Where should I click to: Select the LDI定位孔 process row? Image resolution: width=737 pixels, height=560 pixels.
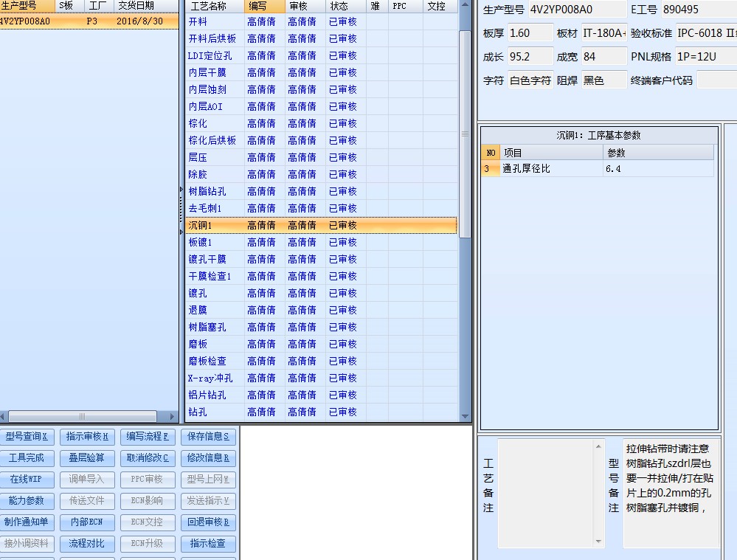coord(322,55)
